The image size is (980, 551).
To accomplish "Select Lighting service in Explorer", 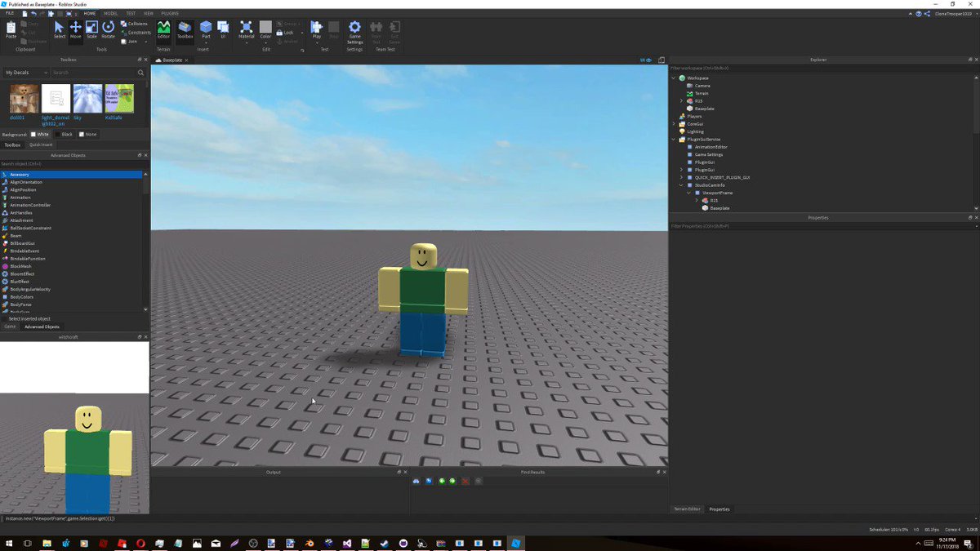I will click(694, 131).
